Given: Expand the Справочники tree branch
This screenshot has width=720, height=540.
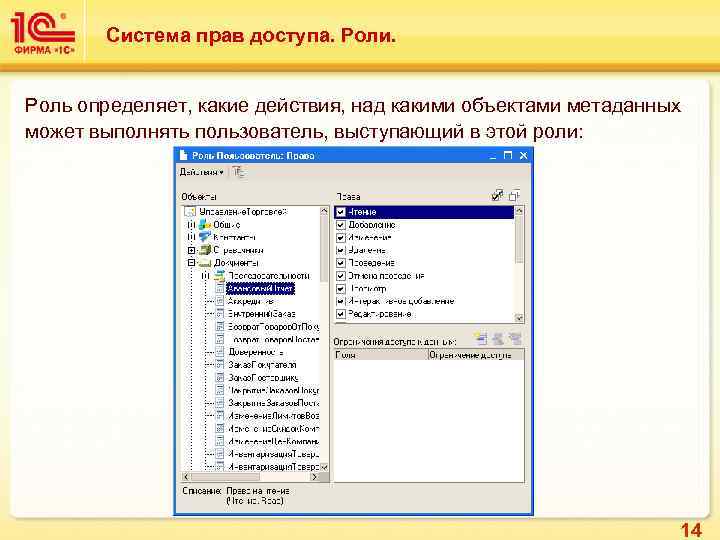Looking at the screenshot, I should [x=191, y=250].
